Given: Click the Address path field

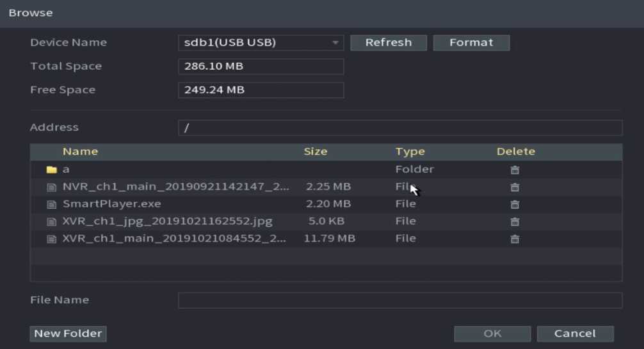Looking at the screenshot, I should pos(399,127).
